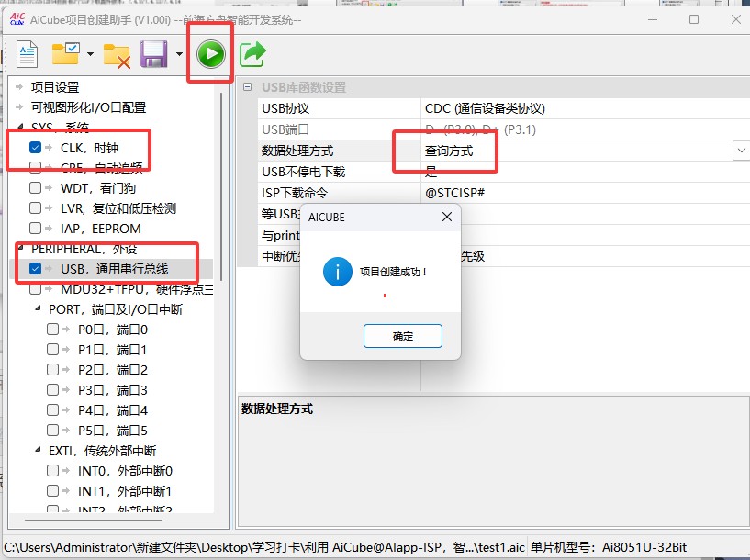Screen dimensions: 750x560
Task: Open project via folder toolbar icon
Action: 65,53
